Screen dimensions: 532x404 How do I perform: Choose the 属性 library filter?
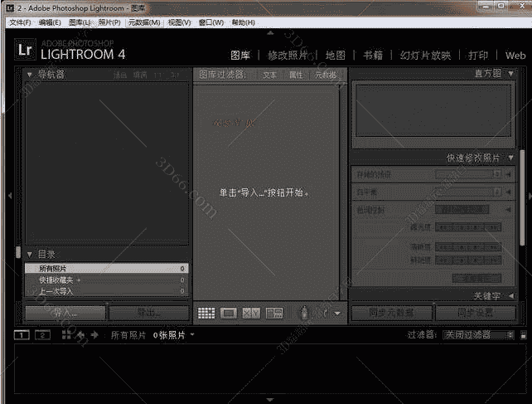(x=296, y=75)
